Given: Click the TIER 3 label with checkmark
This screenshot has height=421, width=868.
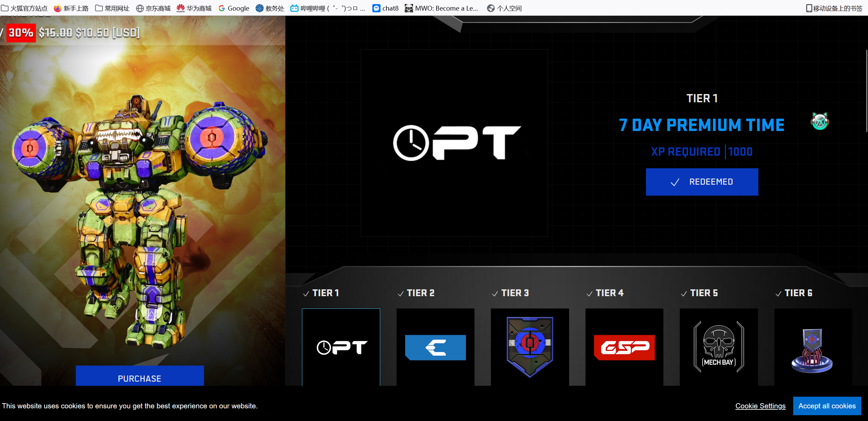Looking at the screenshot, I should 510,293.
